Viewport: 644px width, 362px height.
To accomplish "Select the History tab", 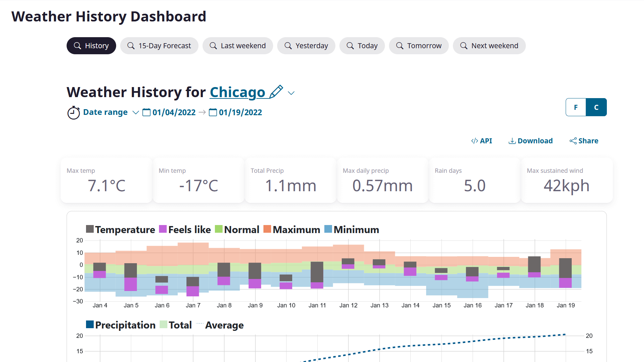I will (x=92, y=46).
